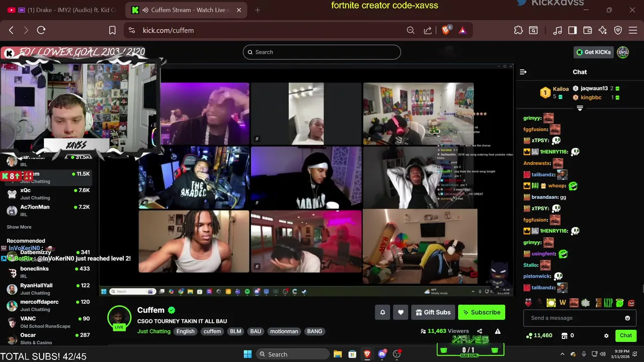This screenshot has width=644, height=362.
Task: Click the notification bell for Cuffem
Action: point(382,312)
